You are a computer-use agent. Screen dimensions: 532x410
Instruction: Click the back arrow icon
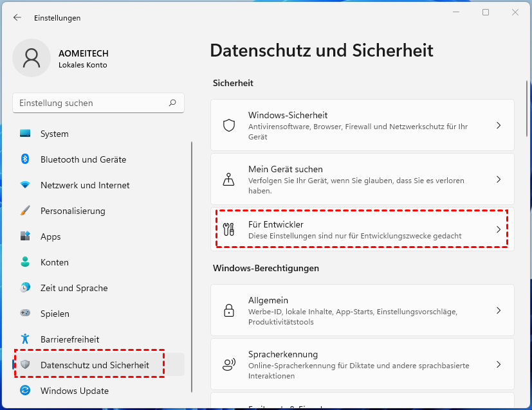click(x=17, y=18)
